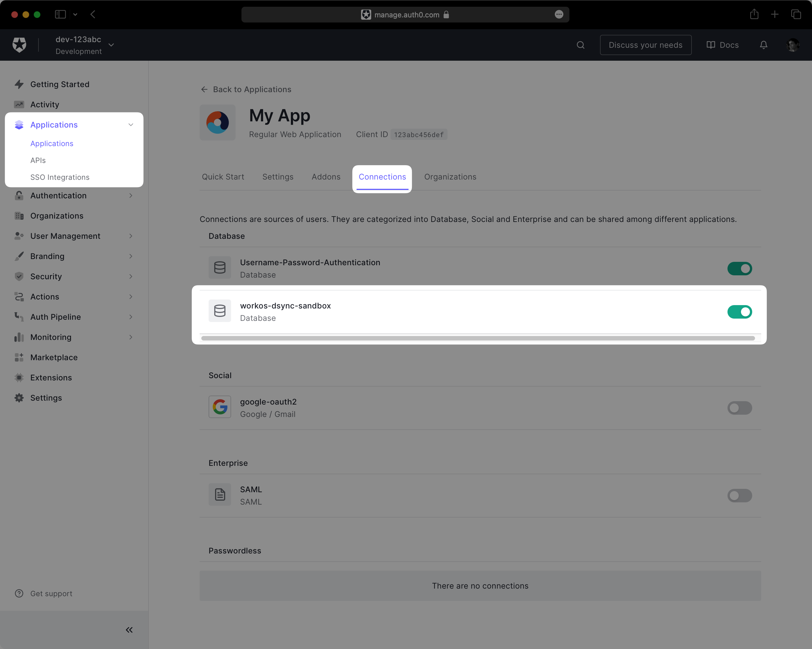812x649 pixels.
Task: Click the Discuss your needs button
Action: click(646, 45)
